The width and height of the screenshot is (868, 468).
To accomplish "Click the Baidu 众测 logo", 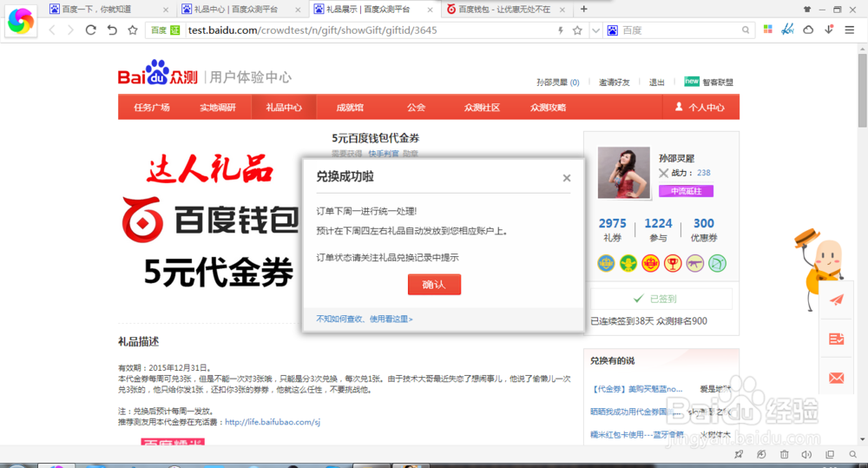I will coord(158,73).
